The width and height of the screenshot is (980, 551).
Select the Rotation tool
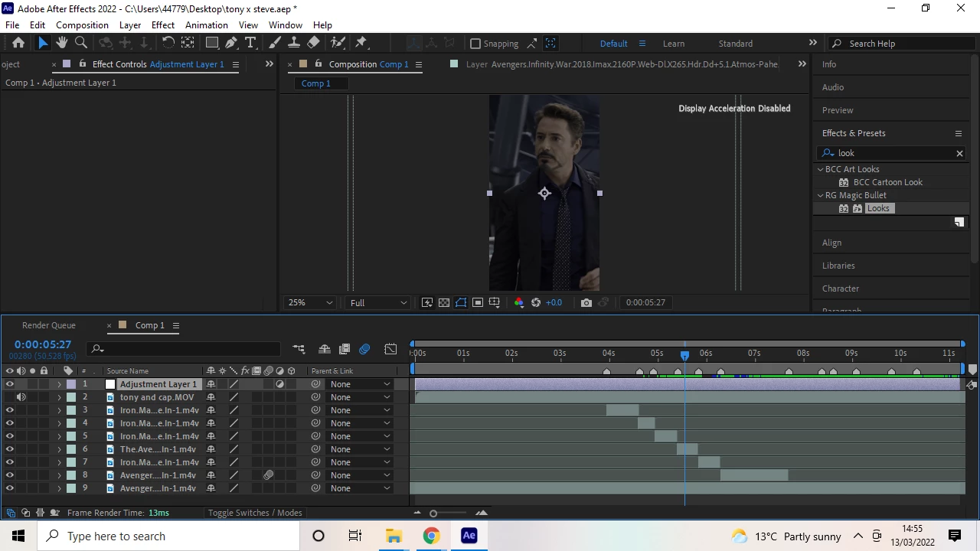pyautogui.click(x=168, y=43)
